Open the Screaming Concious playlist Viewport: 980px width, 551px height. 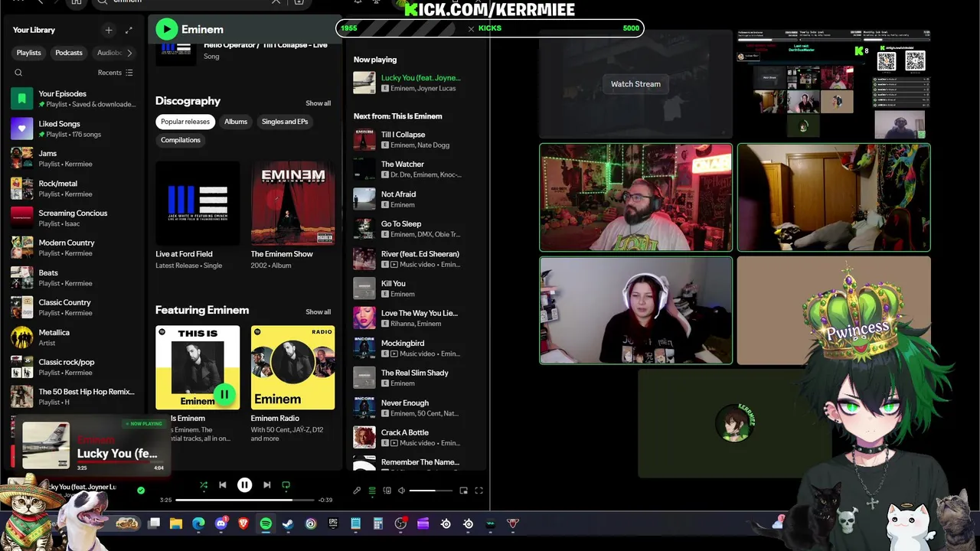coord(73,218)
